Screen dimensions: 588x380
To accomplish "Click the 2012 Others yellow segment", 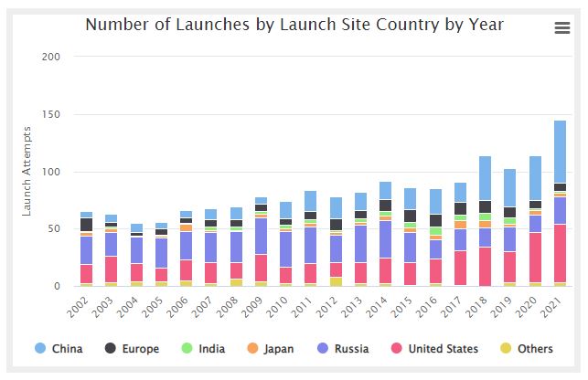I will click(336, 281).
